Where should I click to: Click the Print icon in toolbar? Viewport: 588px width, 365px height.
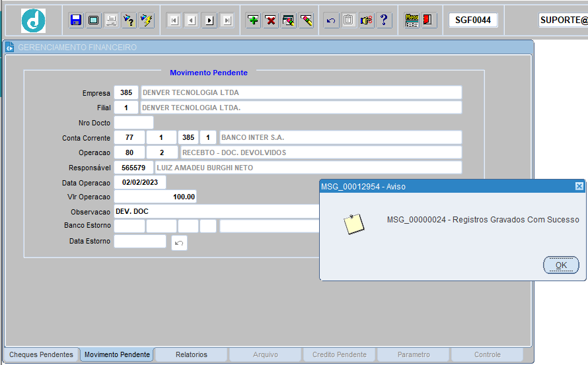[112, 20]
